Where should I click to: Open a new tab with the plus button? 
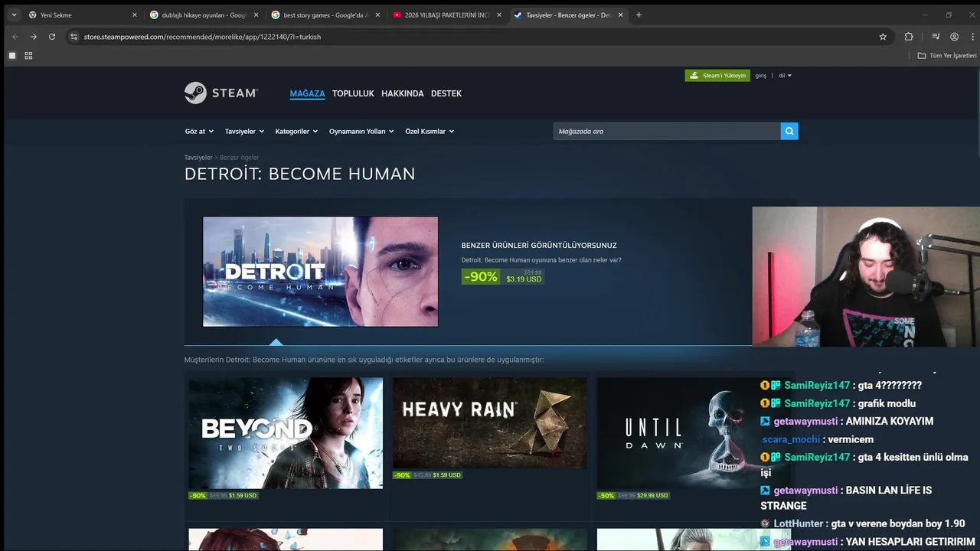pos(639,15)
